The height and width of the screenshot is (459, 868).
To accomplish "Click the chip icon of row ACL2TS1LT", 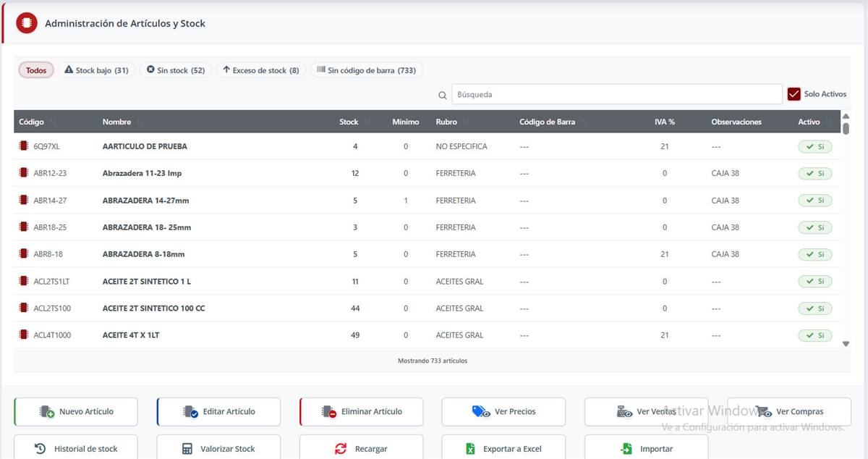I will point(24,281).
